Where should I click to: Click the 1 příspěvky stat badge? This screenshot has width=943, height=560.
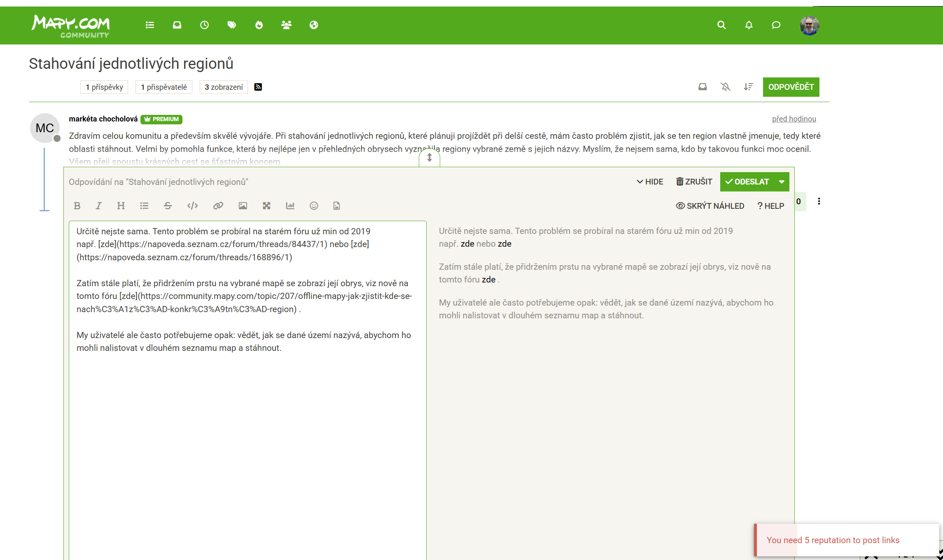click(x=104, y=87)
